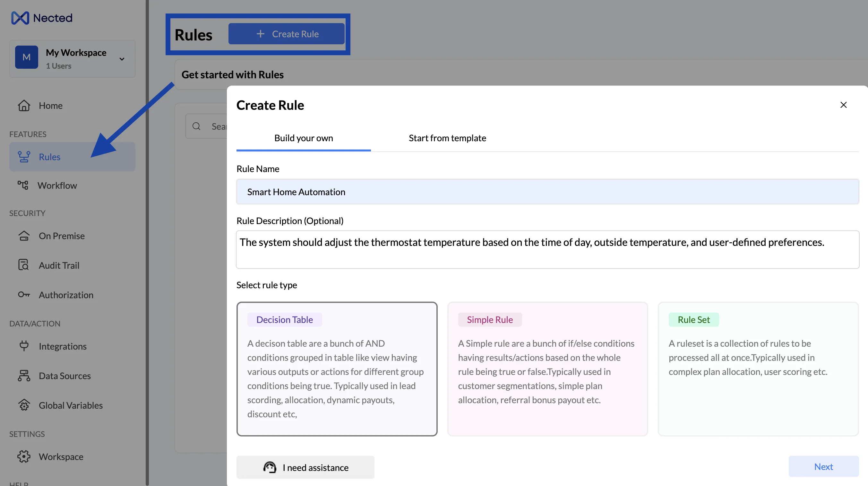868x486 pixels.
Task: Click the Workflow sidebar icon
Action: 23,185
